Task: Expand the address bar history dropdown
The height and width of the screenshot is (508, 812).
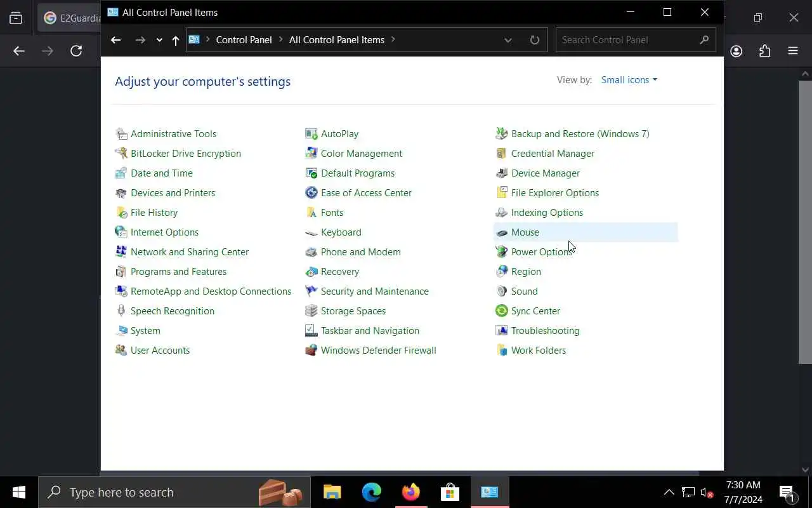Action: coord(508,40)
